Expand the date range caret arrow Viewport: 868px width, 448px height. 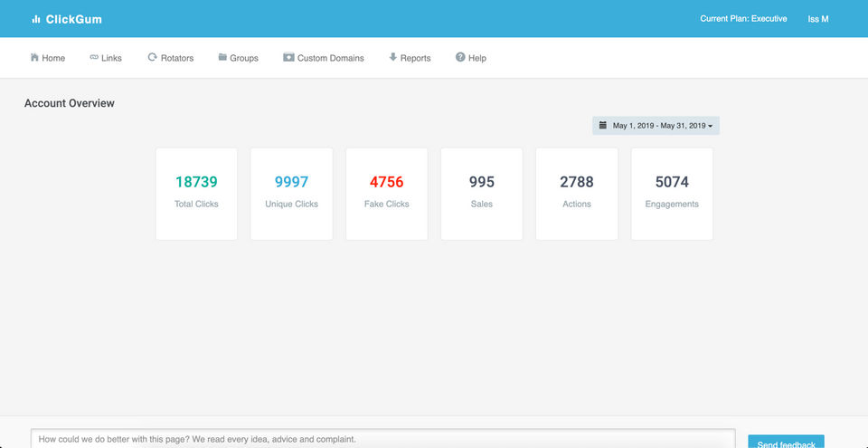coord(711,127)
